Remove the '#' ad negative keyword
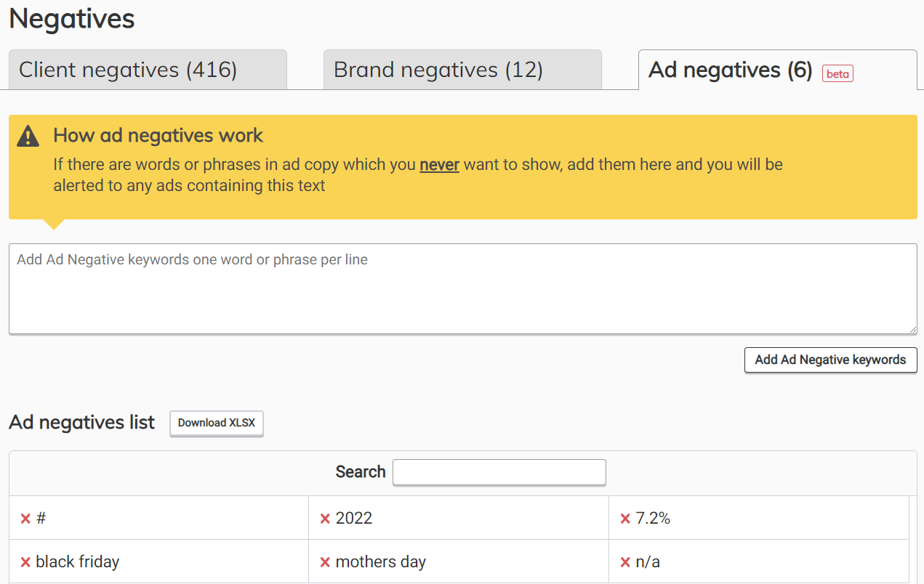This screenshot has width=924, height=584. (x=25, y=519)
